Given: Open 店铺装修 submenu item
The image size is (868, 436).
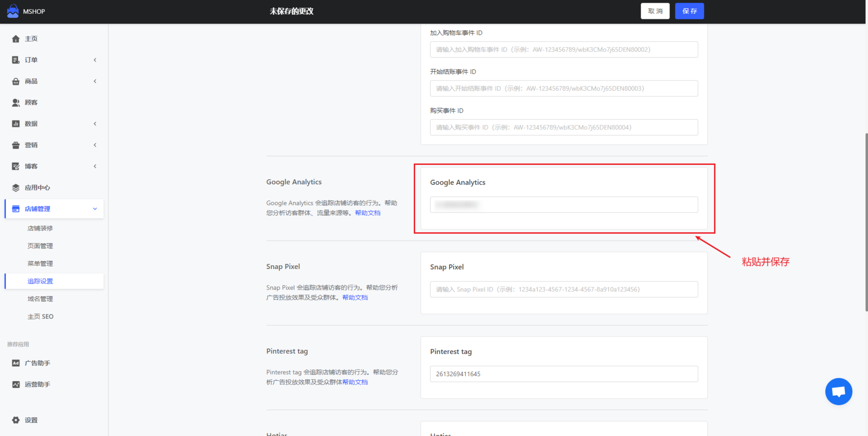Looking at the screenshot, I should click(x=40, y=228).
